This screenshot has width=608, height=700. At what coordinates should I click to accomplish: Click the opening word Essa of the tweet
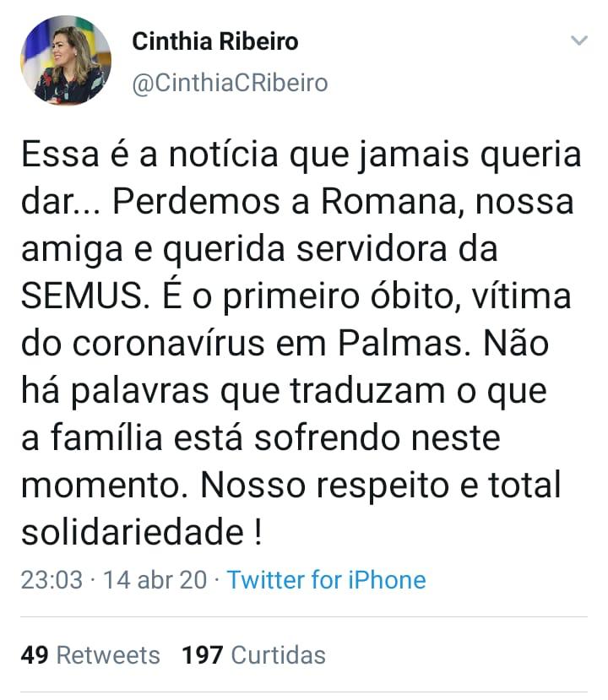[60, 156]
